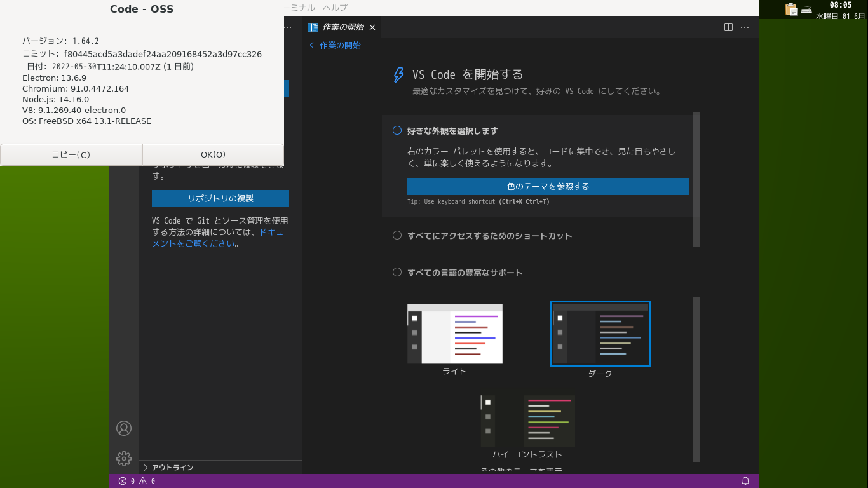868x488 pixels.
Task: Click the keyboard input icon in the tray
Action: pos(806,9)
